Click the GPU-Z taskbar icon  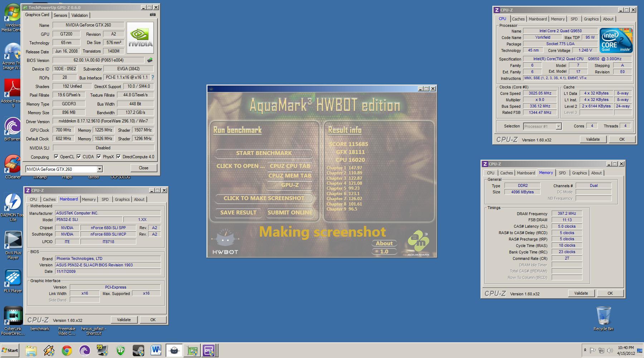click(x=192, y=350)
